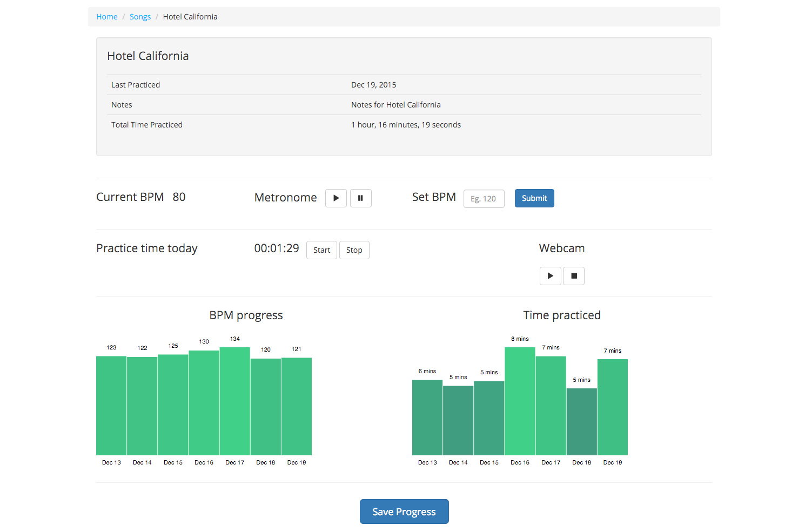Click the Hotel California panel heading

(x=148, y=56)
